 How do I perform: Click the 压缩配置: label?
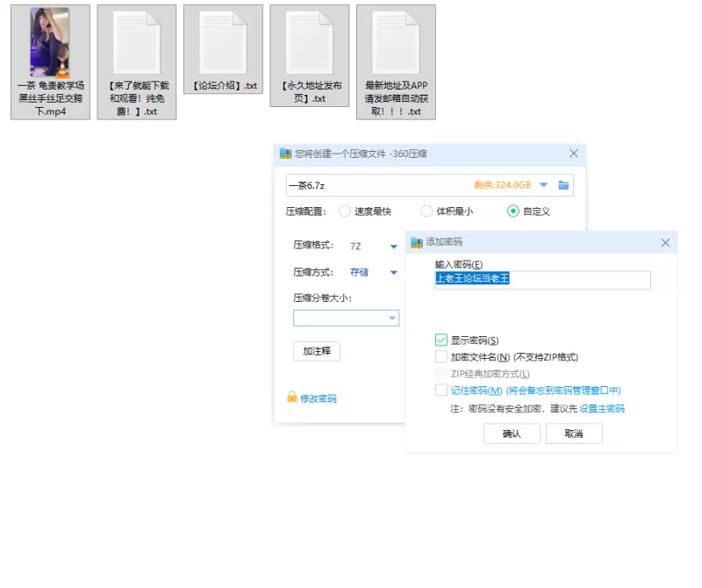pos(305,212)
